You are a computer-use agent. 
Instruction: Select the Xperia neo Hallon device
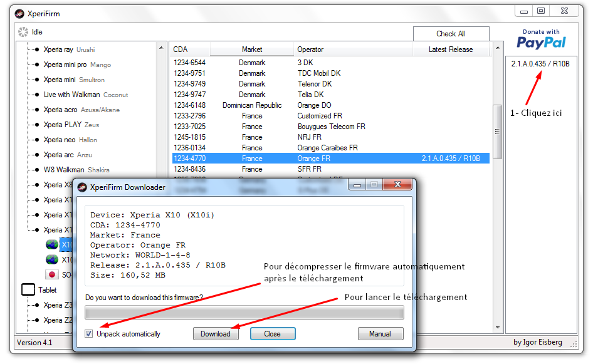(x=70, y=140)
